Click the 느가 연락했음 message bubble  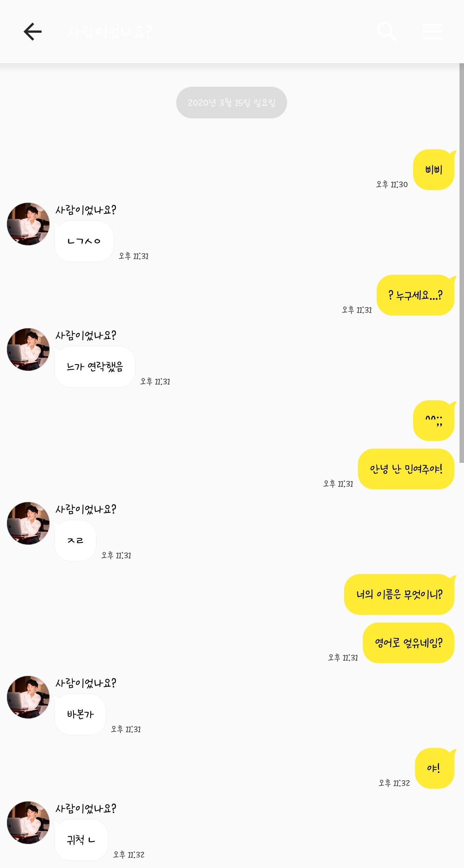point(95,367)
